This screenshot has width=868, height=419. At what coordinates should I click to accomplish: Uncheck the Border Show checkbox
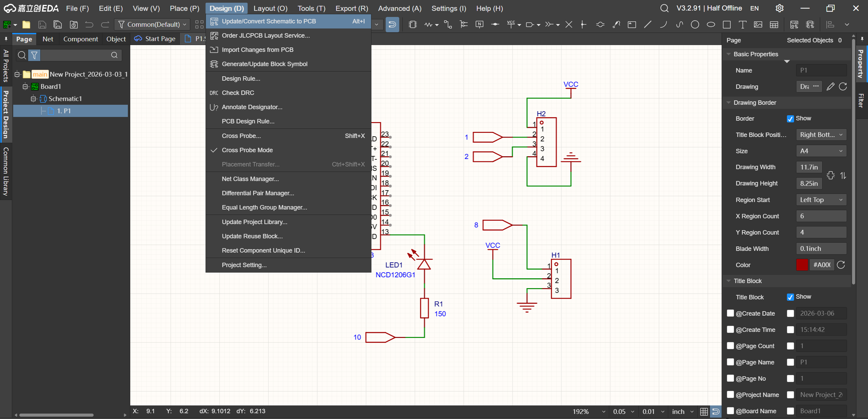790,119
